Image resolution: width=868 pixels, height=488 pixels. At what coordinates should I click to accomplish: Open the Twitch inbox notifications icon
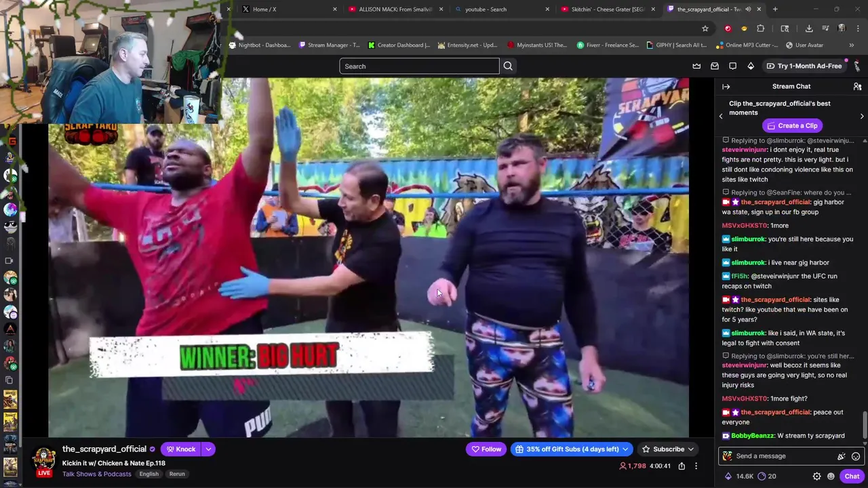(x=715, y=66)
